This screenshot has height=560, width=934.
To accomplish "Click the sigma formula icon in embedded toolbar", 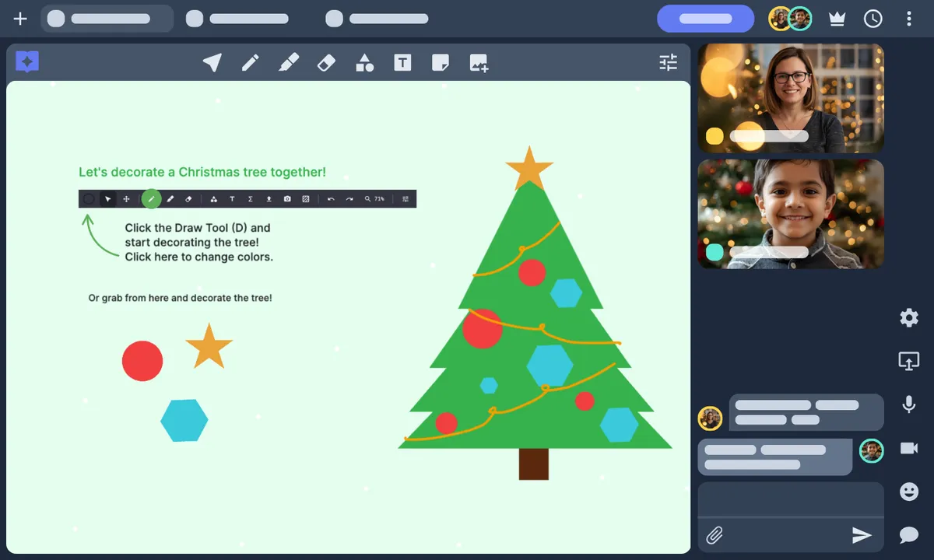I will 250,199.
